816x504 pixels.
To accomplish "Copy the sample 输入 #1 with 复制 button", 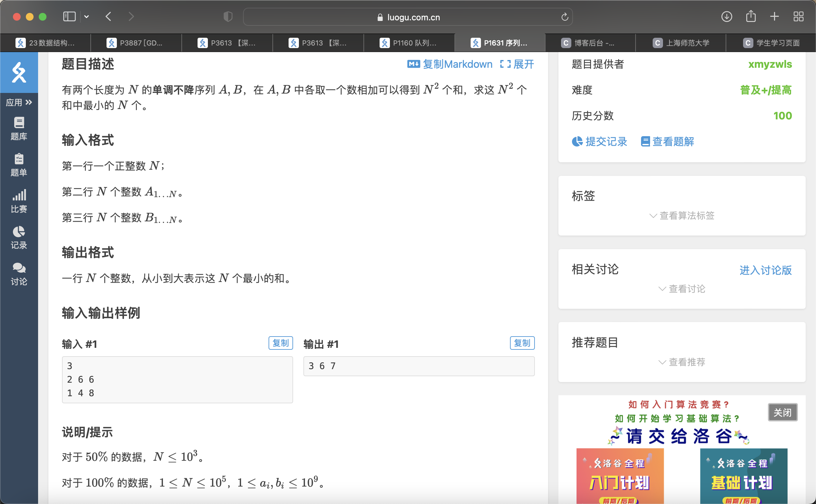I will pyautogui.click(x=280, y=343).
